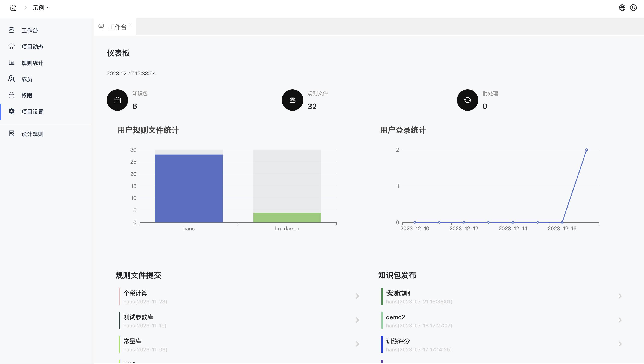This screenshot has height=364, width=644.
Task: Open 规则统计 in the sidebar
Action: [32, 63]
